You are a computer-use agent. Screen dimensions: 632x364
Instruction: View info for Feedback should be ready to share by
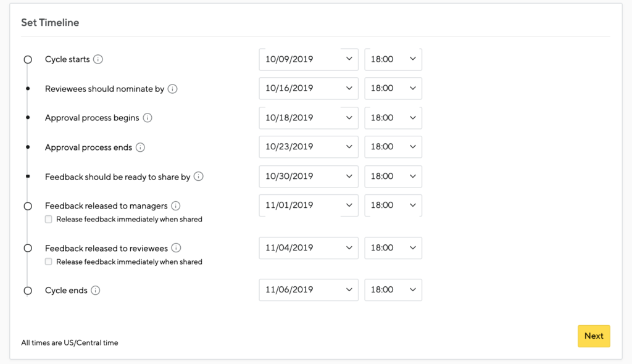pyautogui.click(x=198, y=176)
